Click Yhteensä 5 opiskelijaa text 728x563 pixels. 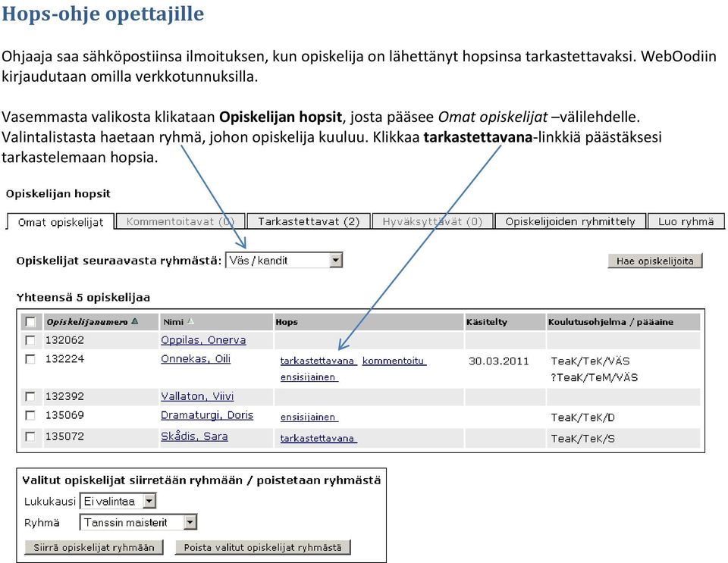pos(83,298)
